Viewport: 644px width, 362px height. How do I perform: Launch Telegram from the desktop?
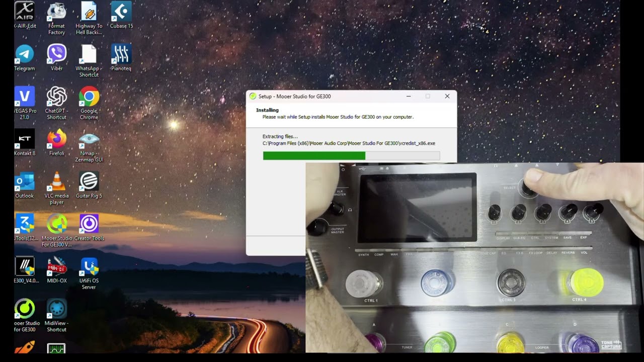(25, 58)
